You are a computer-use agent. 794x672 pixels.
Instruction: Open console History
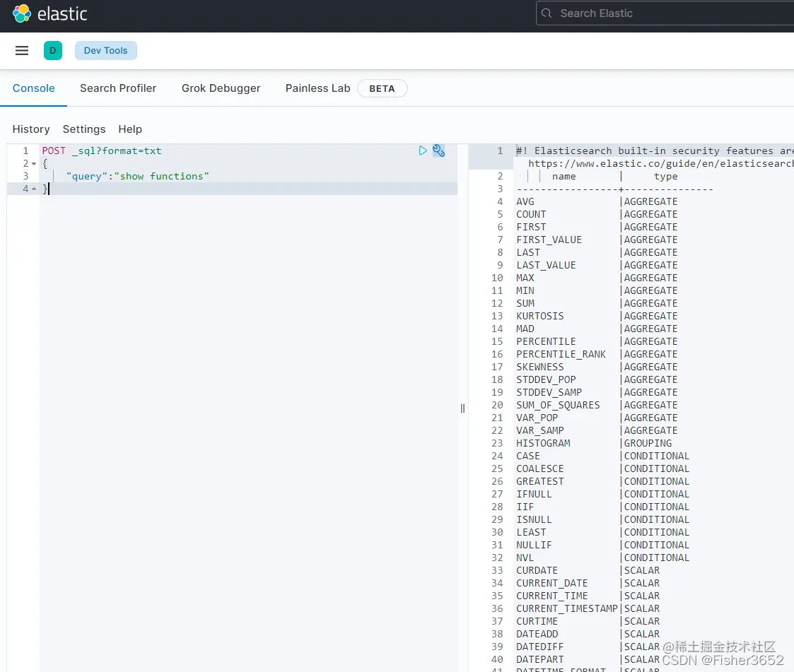coord(31,129)
